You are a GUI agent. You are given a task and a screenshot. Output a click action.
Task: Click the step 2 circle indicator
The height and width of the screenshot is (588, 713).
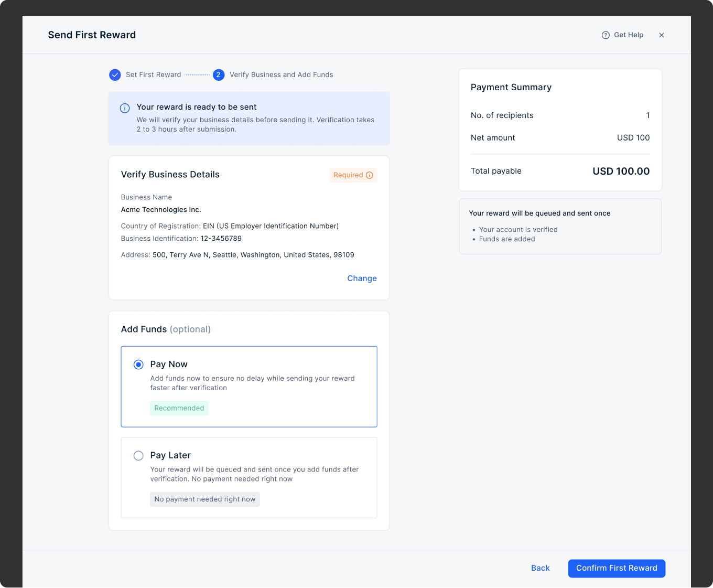coord(219,75)
